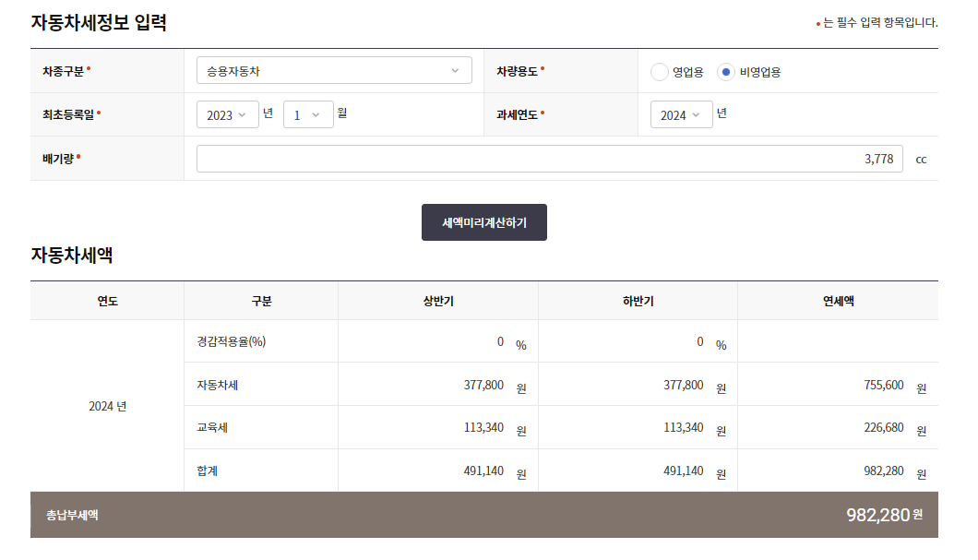Select the 영업용 radio button

click(x=658, y=70)
